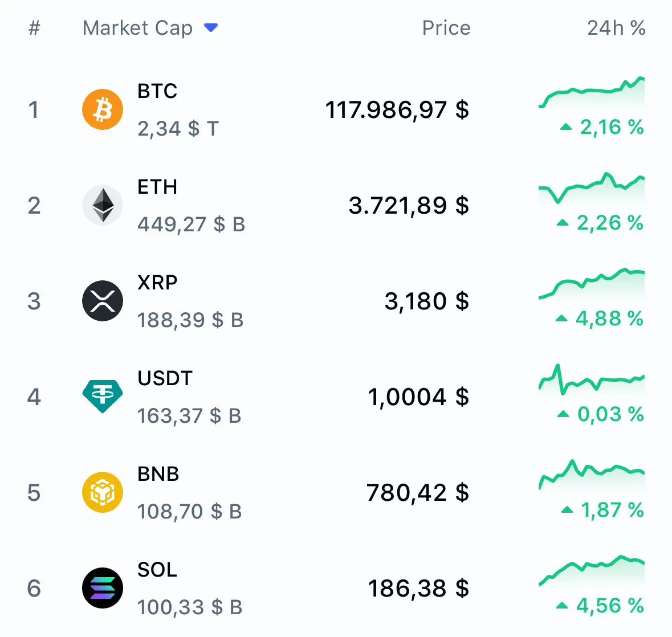Open the BTC sparkline chart

[592, 92]
